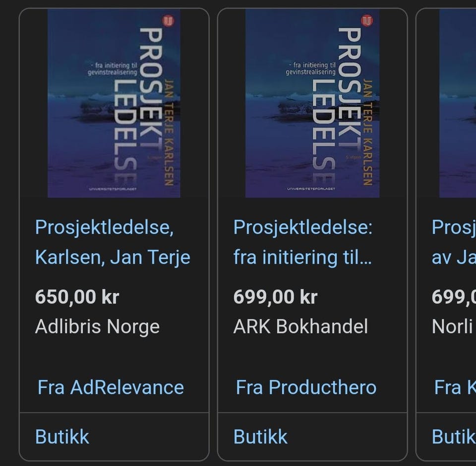Open the Adlibris Norge book cover thumbnail
The width and height of the screenshot is (476, 466).
(114, 103)
